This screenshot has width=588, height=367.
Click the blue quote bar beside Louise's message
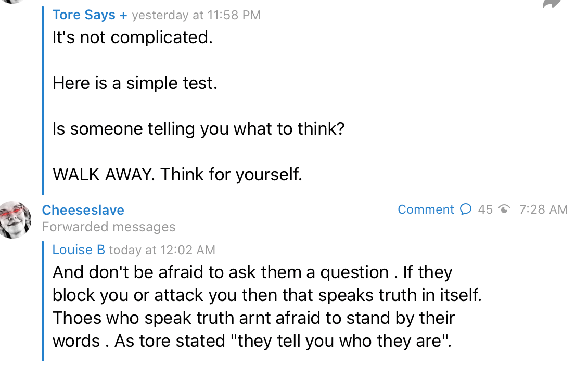pos(43,300)
